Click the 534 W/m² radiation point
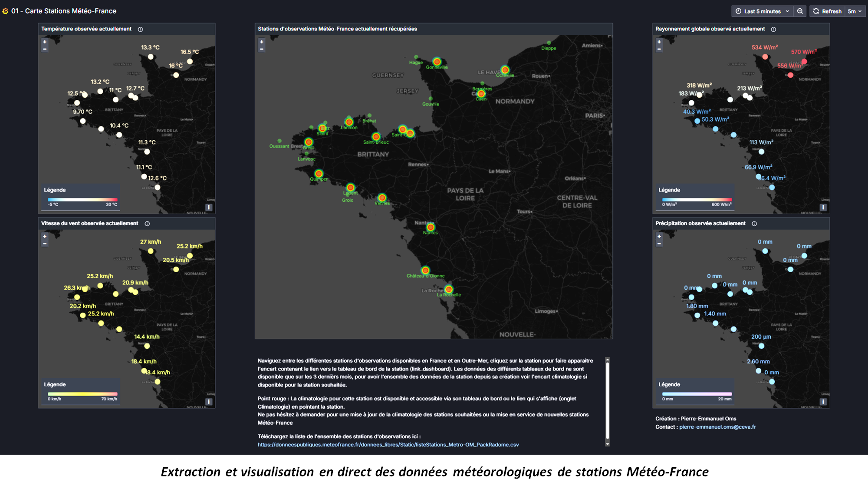This screenshot has width=868, height=489. 765,57
